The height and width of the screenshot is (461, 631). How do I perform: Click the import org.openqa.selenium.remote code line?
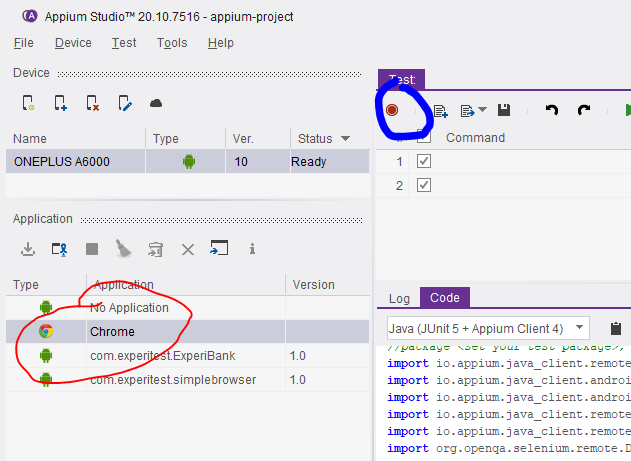pyautogui.click(x=509, y=448)
